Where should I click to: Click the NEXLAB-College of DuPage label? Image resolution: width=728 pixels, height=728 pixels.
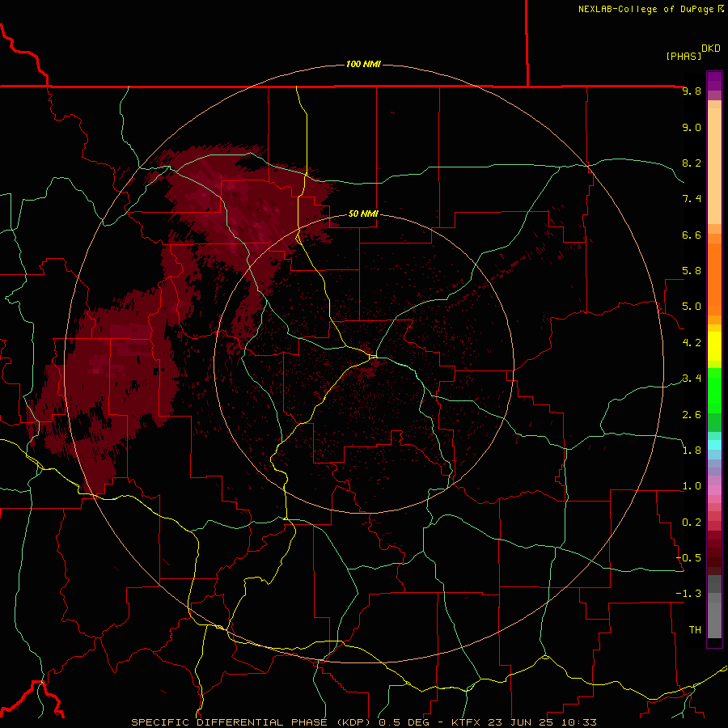point(645,9)
